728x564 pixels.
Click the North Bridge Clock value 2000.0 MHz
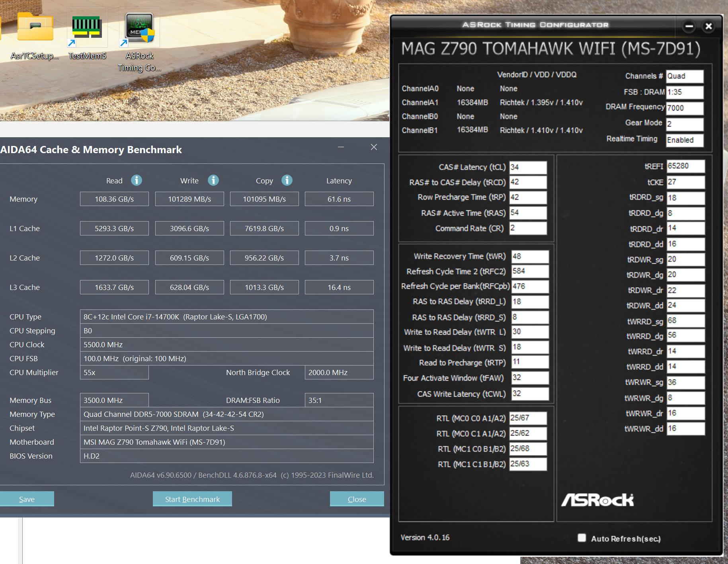339,372
